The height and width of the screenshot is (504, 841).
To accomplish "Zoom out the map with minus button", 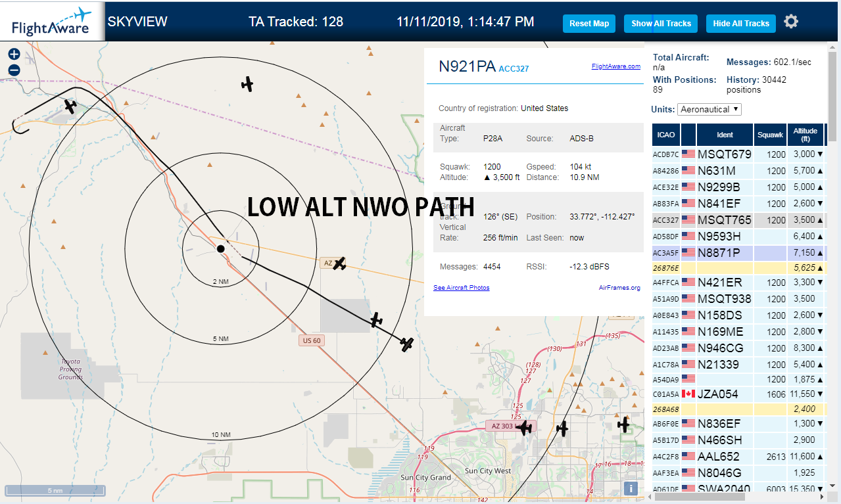I will click(14, 70).
